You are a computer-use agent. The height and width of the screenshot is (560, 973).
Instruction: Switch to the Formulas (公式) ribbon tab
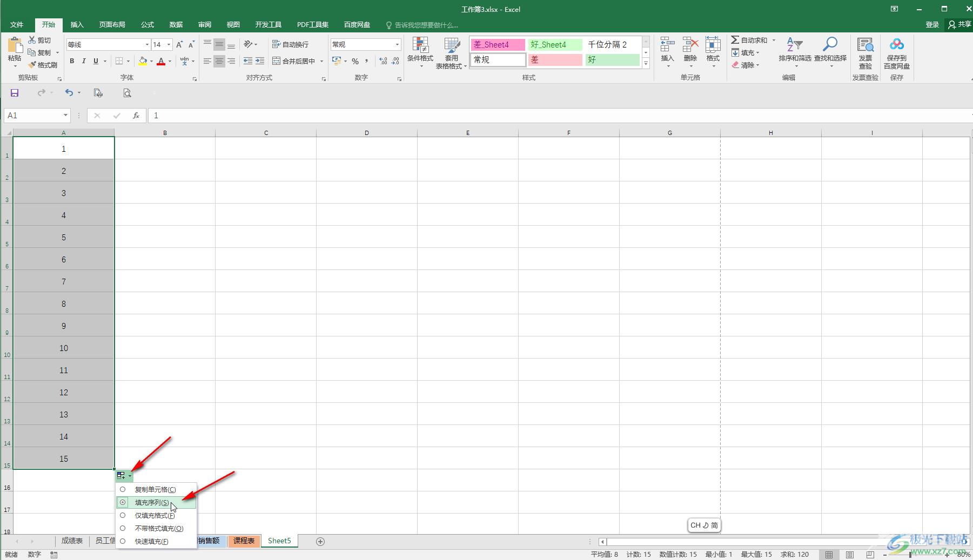[x=147, y=25]
